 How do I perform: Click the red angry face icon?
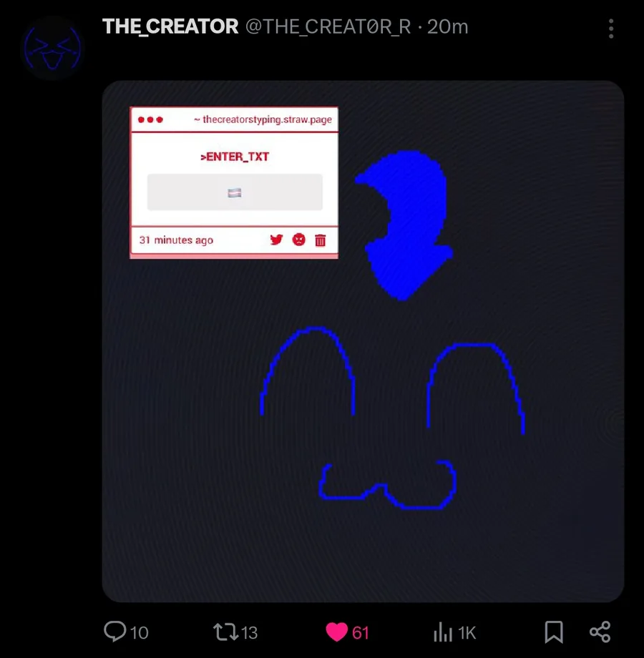[299, 240]
